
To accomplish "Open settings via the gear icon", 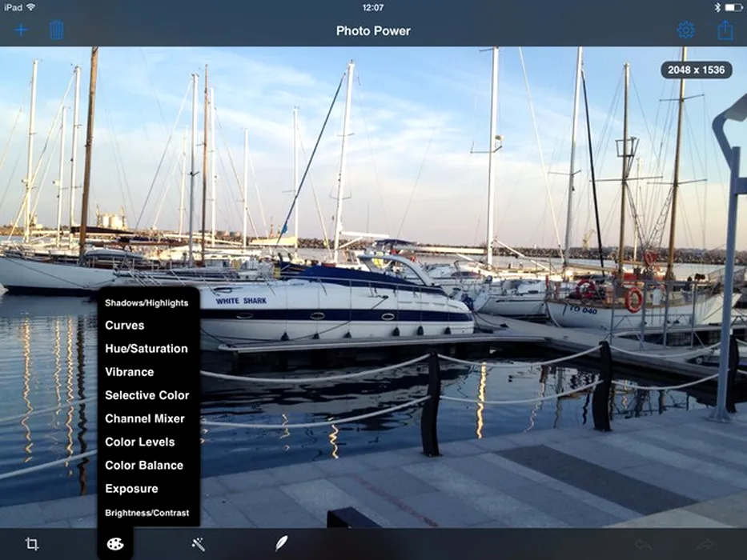I will tap(685, 30).
